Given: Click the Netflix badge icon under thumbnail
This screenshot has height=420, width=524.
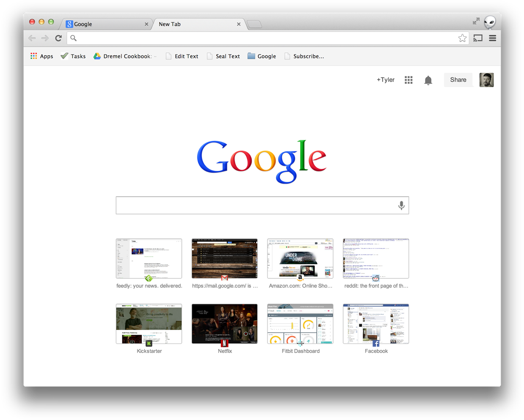Looking at the screenshot, I should click(x=225, y=343).
